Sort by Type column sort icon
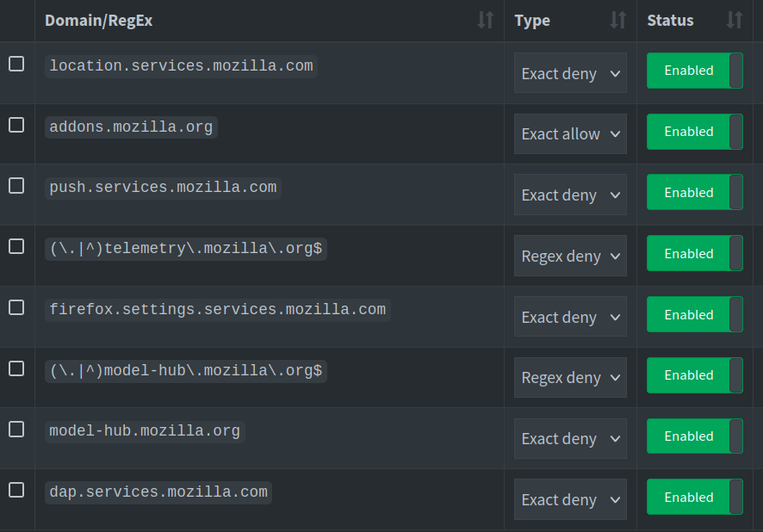The width and height of the screenshot is (763, 532). pyautogui.click(x=618, y=21)
